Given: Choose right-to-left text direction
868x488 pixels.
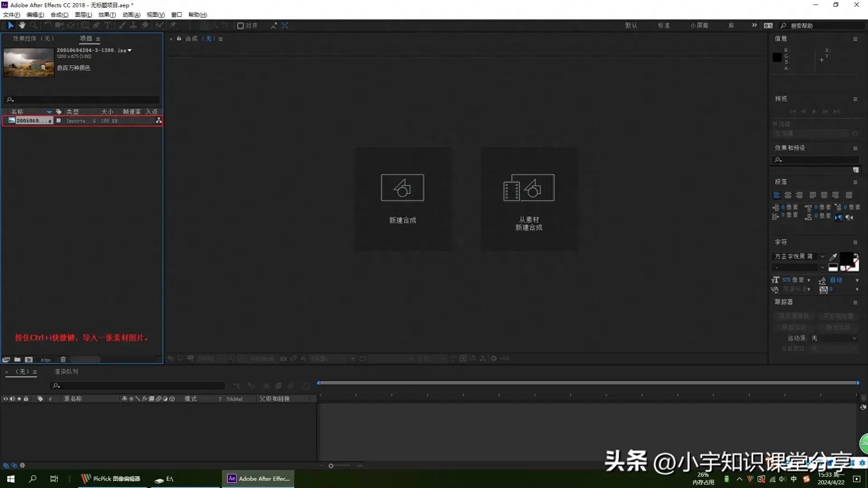Looking at the screenshot, I should coord(849,217).
